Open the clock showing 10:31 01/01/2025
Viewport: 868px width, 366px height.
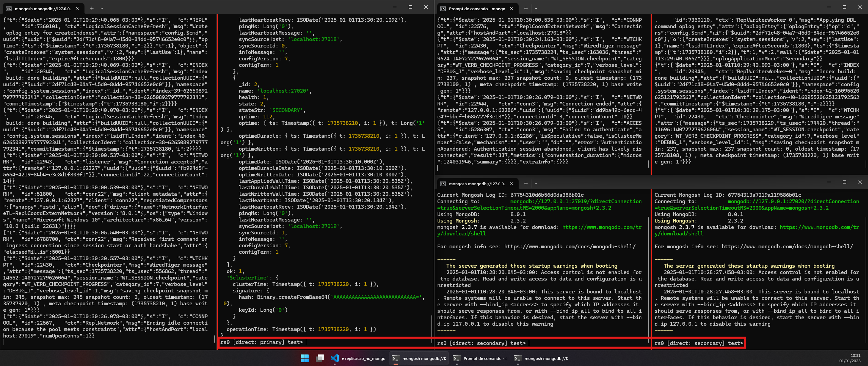pyautogui.click(x=850, y=358)
